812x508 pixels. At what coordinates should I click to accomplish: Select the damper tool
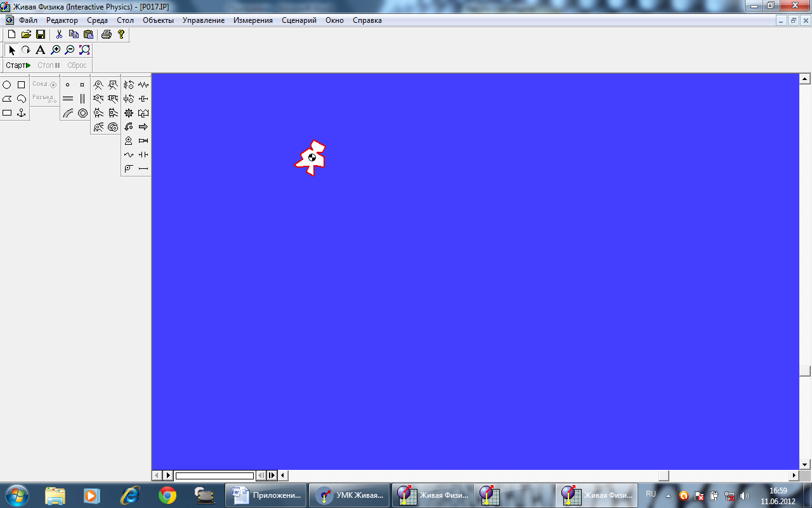click(x=143, y=98)
